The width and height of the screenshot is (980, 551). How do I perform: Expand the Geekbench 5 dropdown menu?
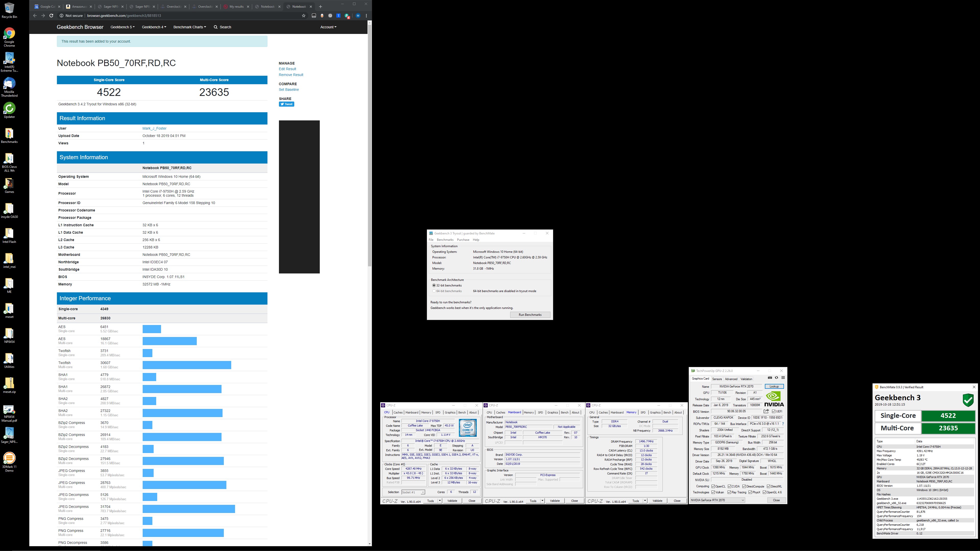point(122,27)
